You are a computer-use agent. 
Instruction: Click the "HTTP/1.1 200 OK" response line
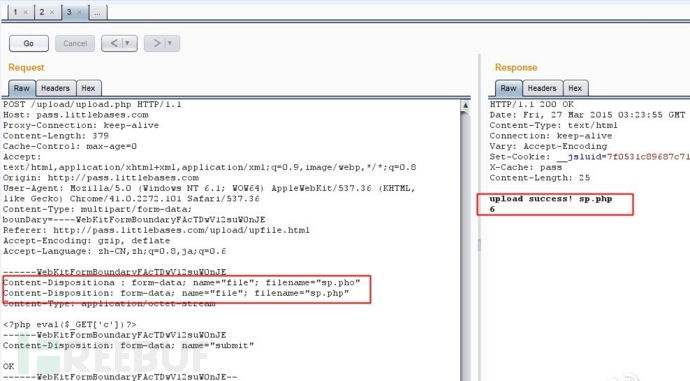pos(532,104)
